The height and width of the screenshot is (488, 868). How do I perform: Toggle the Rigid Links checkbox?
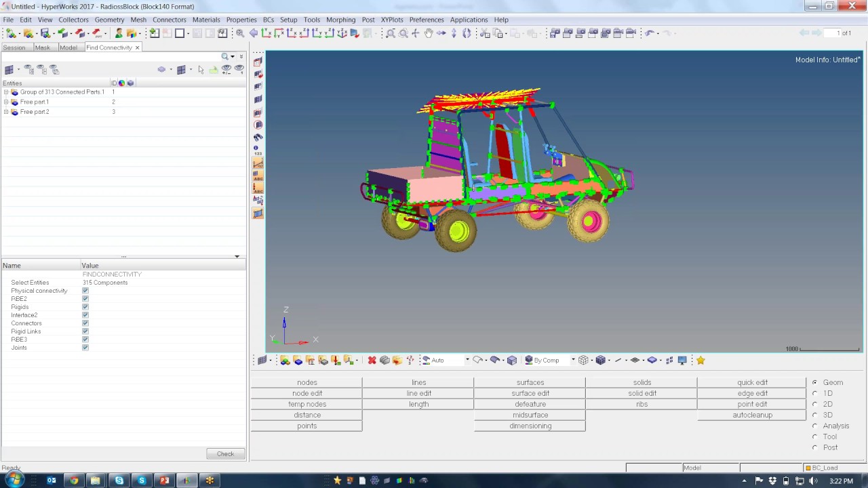[85, 331]
